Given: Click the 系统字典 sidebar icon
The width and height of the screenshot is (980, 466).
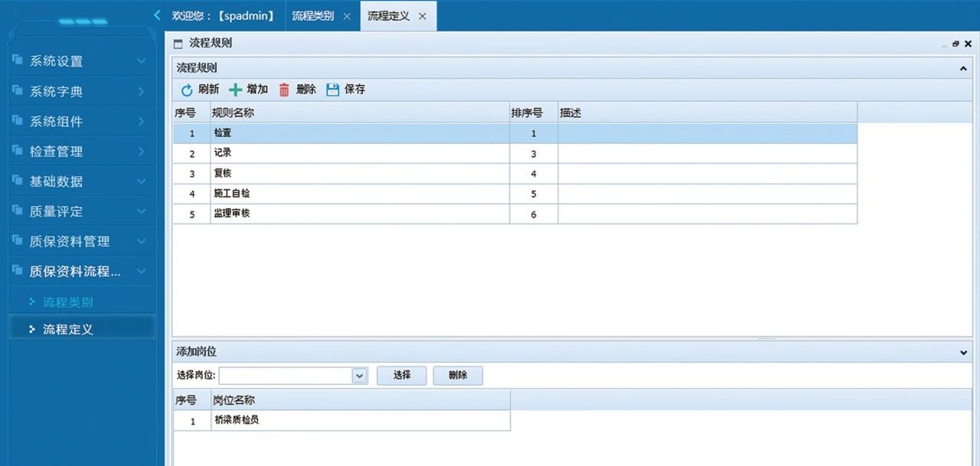Looking at the screenshot, I should [x=17, y=90].
